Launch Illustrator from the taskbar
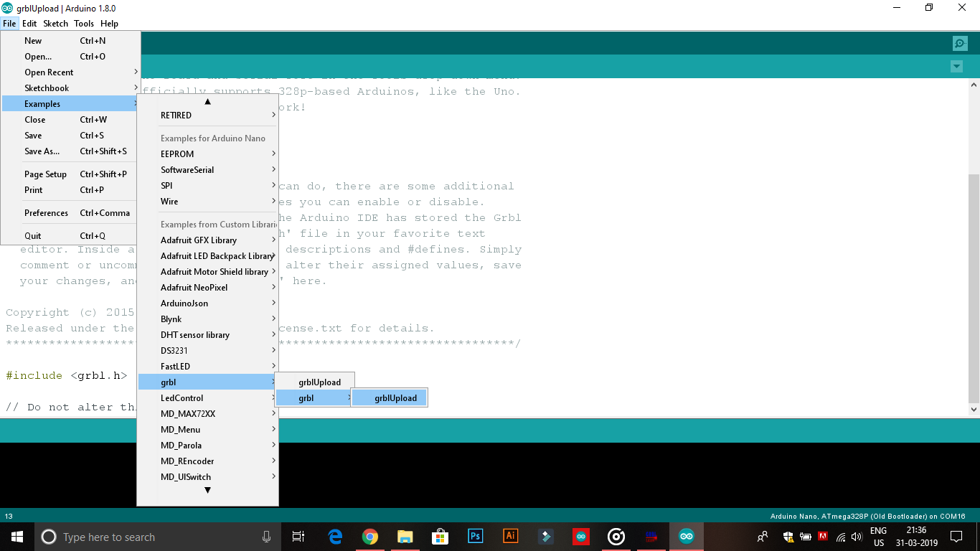The image size is (980, 551). pos(510,536)
